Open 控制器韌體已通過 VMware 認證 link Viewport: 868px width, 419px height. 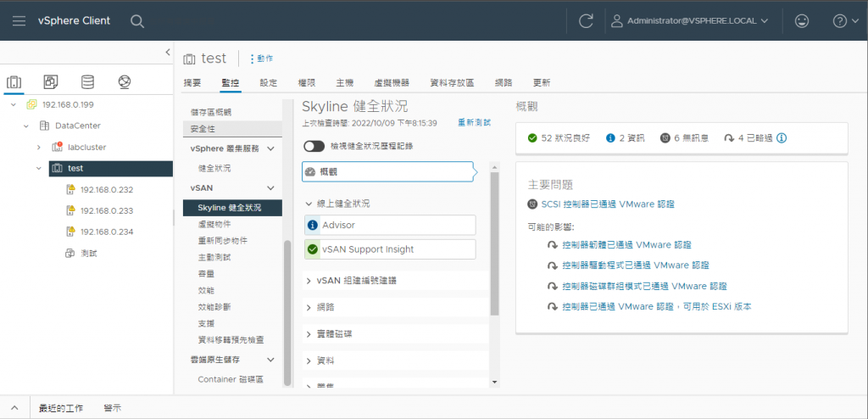626,244
